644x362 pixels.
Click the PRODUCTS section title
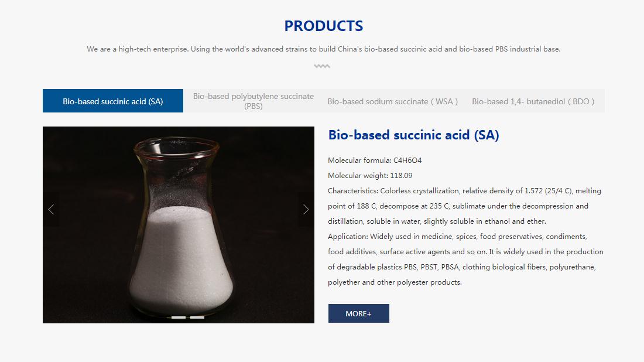point(324,26)
